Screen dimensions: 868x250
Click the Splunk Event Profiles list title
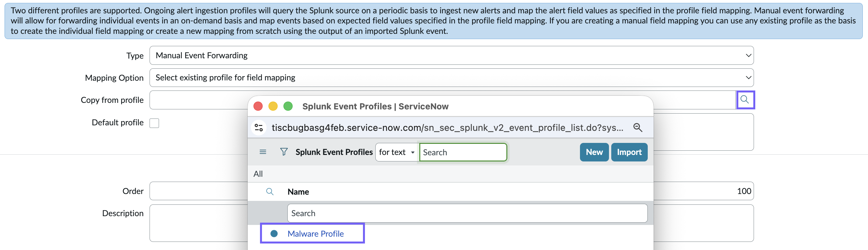pos(334,152)
